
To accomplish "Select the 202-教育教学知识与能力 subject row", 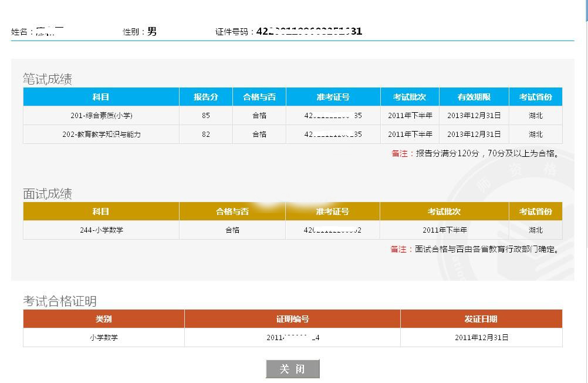I will (102, 135).
